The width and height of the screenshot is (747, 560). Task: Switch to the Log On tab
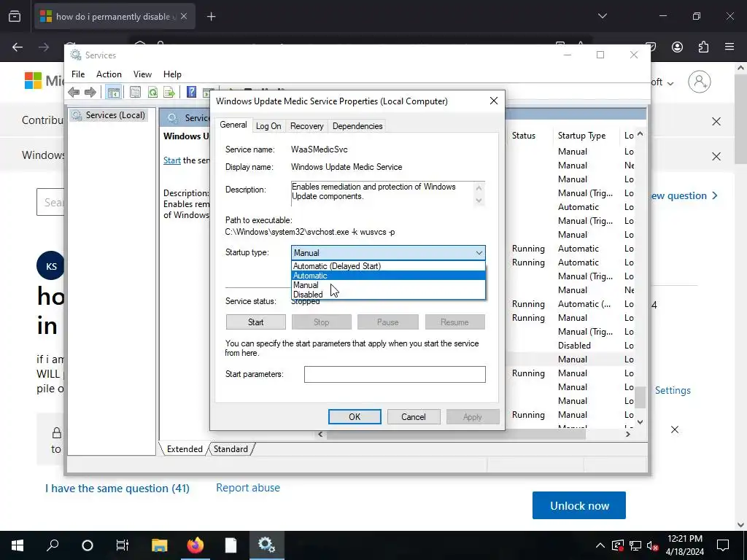click(x=268, y=126)
